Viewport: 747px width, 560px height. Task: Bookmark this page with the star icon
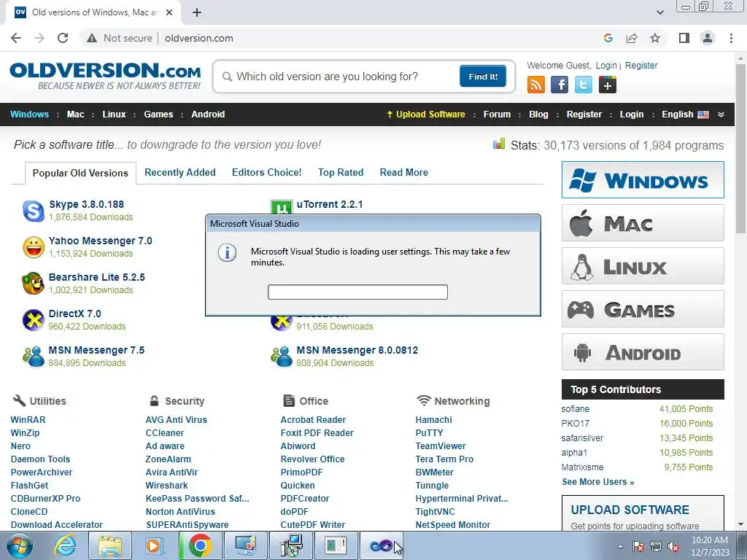[x=655, y=38]
